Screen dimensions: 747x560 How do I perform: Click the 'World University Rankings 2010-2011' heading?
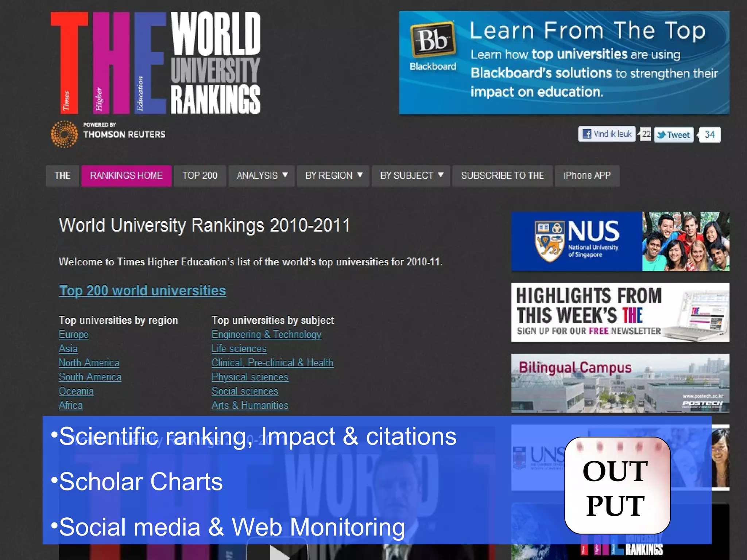[205, 225]
